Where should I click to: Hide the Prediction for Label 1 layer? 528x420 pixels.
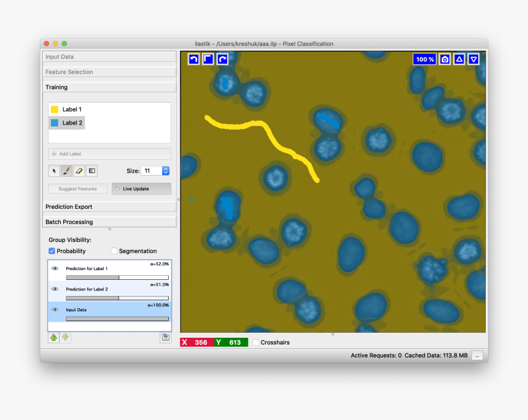pos(55,268)
